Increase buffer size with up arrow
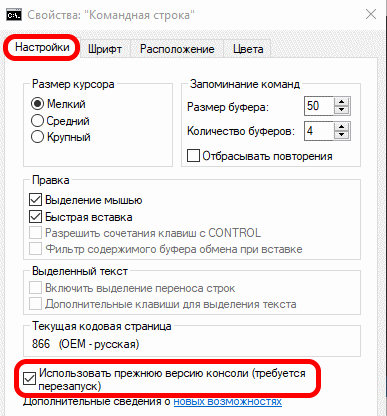 click(341, 102)
